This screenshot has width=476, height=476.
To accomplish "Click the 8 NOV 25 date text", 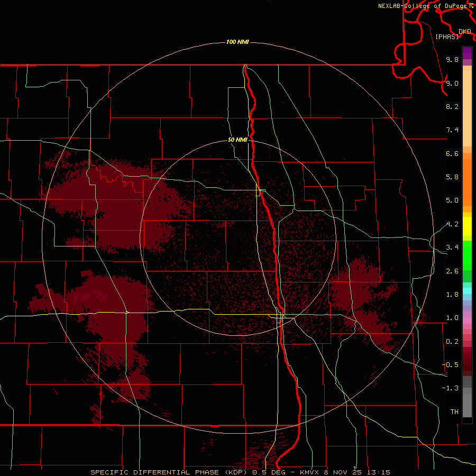I will pyautogui.click(x=343, y=472).
